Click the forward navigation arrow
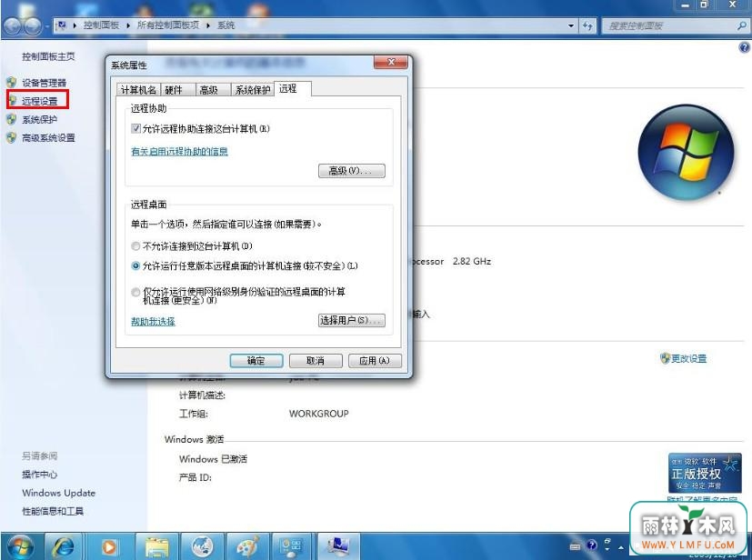 pos(33,25)
